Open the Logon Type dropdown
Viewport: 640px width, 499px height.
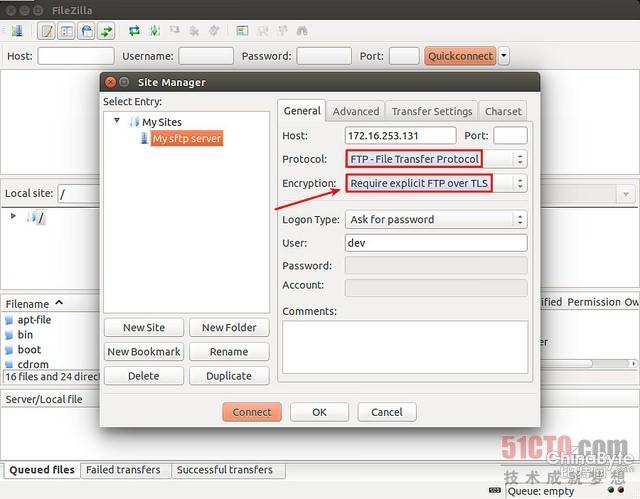coord(436,220)
